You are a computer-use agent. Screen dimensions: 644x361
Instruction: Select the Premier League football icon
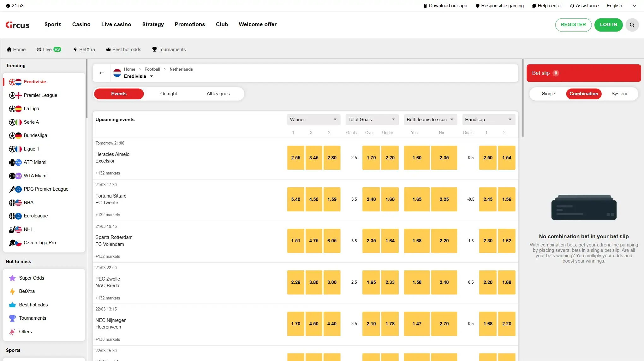pyautogui.click(x=12, y=95)
